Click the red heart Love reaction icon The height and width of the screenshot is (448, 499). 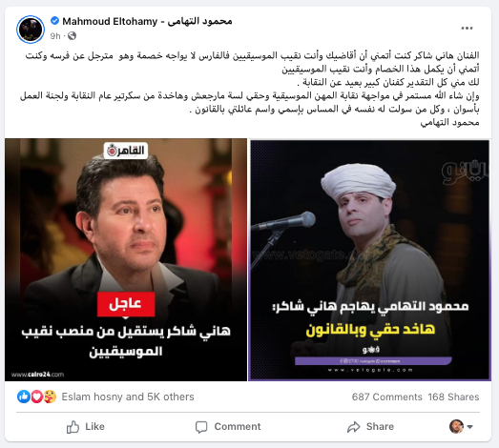(36, 397)
